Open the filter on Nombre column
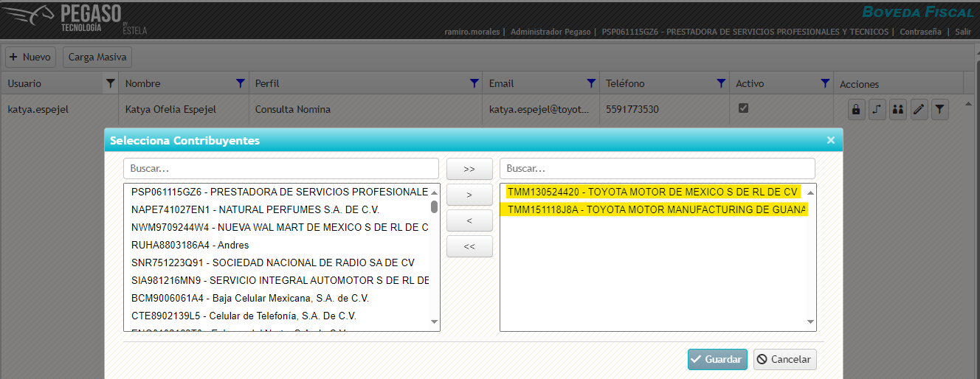This screenshot has height=379, width=980. (x=240, y=83)
